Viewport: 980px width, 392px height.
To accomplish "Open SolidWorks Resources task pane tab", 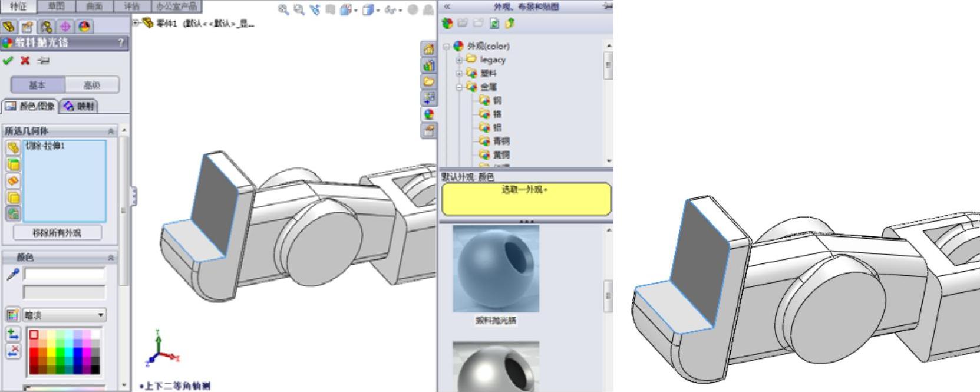I will [x=429, y=49].
